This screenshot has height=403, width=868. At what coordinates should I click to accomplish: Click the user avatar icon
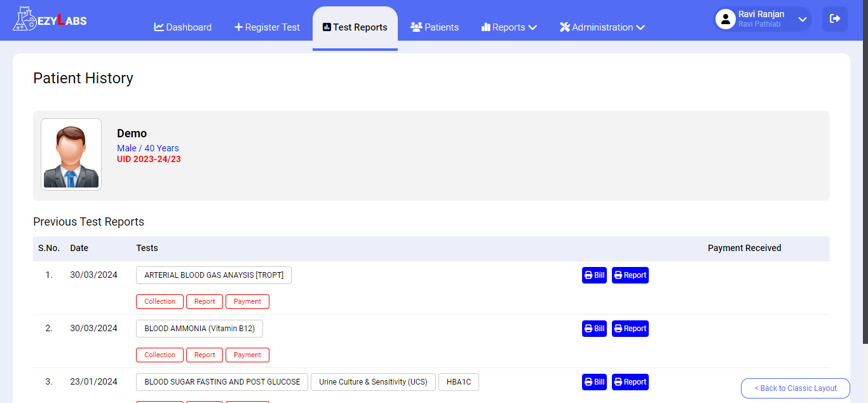tap(725, 19)
